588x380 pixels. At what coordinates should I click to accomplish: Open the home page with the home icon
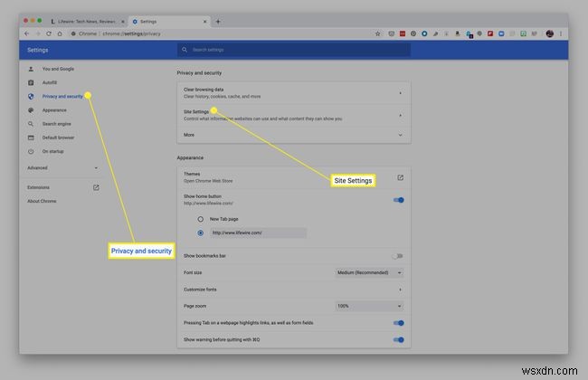click(60, 33)
